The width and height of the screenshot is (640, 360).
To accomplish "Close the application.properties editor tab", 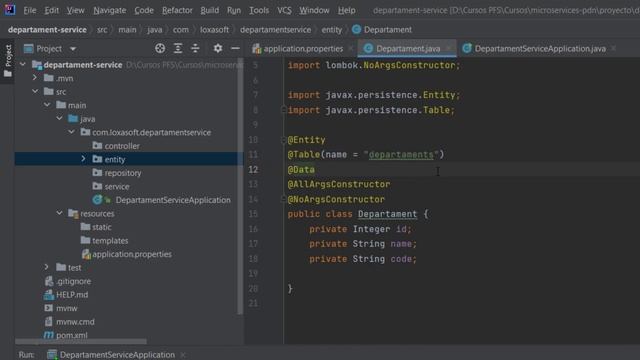I will (351, 49).
